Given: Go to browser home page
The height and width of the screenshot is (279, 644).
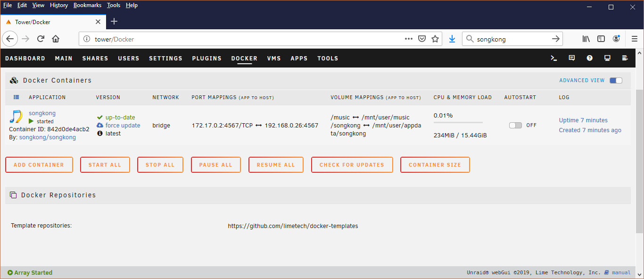Looking at the screenshot, I should [56, 39].
